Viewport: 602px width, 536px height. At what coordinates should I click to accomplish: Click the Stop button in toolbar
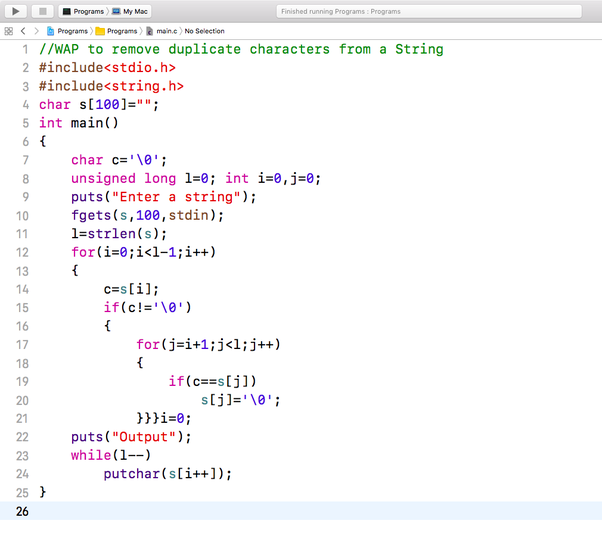click(43, 11)
